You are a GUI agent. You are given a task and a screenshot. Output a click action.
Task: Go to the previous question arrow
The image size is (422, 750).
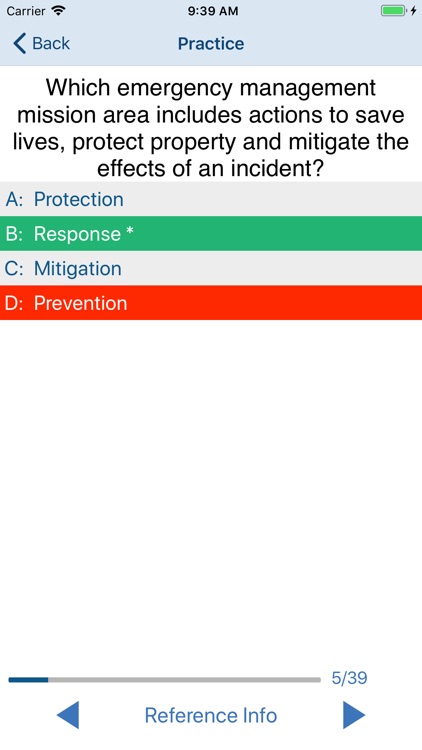point(68,715)
